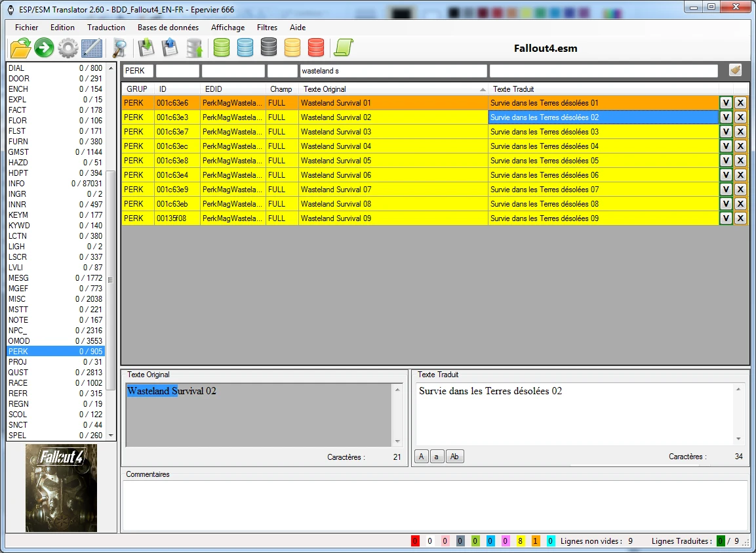Cancel Wasteland Survival 02 row with X
Viewport: 756px width, 553px height.
[740, 117]
